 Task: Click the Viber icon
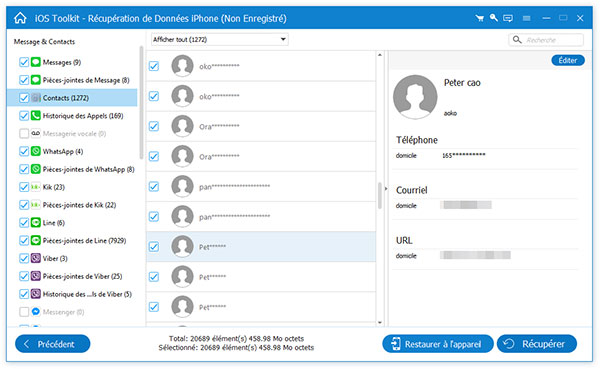point(36,258)
